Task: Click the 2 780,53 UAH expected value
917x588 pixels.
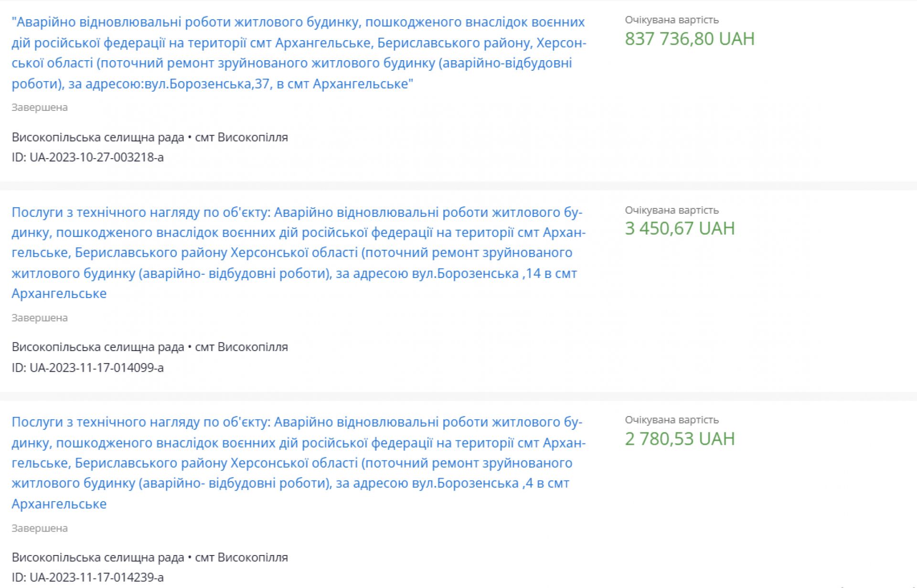Action: [679, 439]
